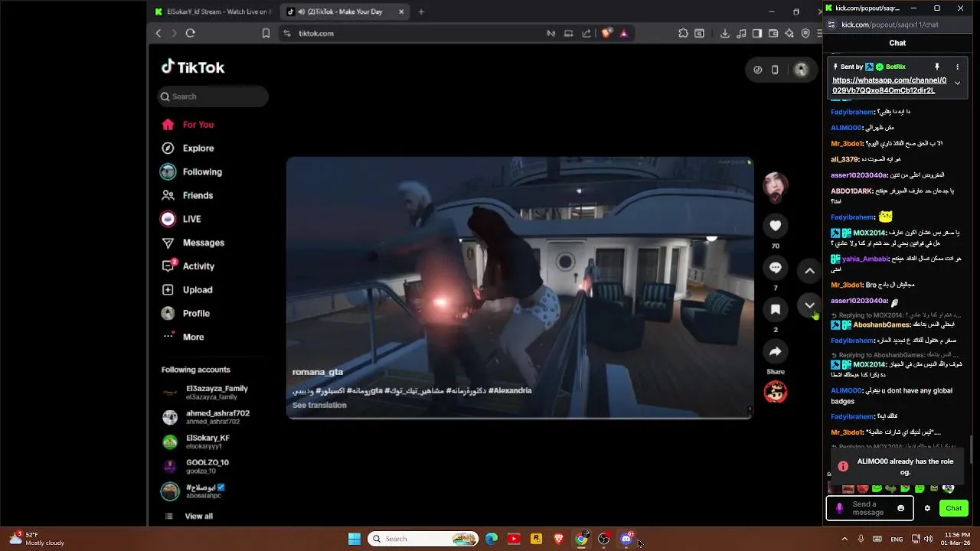Go to the Following feed
This screenshot has height=551, width=980.
(x=191, y=172)
